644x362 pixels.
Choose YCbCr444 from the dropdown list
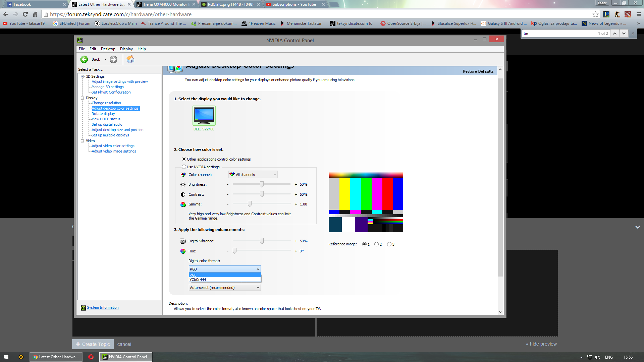coord(225,280)
